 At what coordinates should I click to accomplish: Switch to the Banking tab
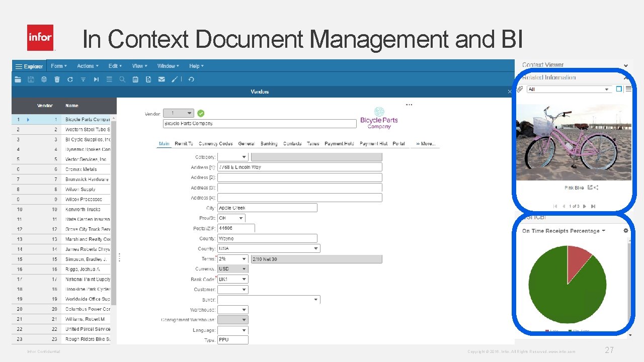(x=269, y=143)
